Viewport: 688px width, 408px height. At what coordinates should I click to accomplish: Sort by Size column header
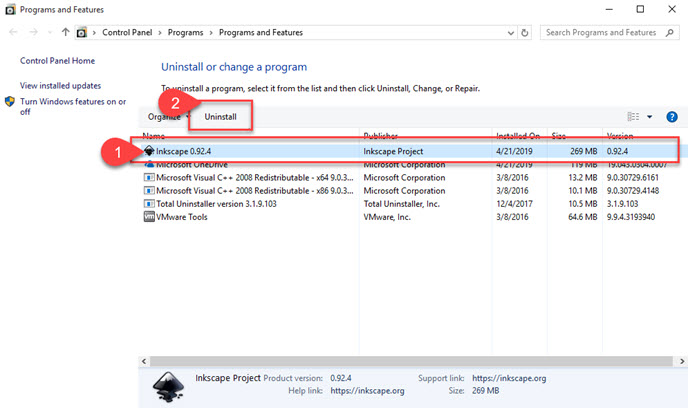coord(559,136)
